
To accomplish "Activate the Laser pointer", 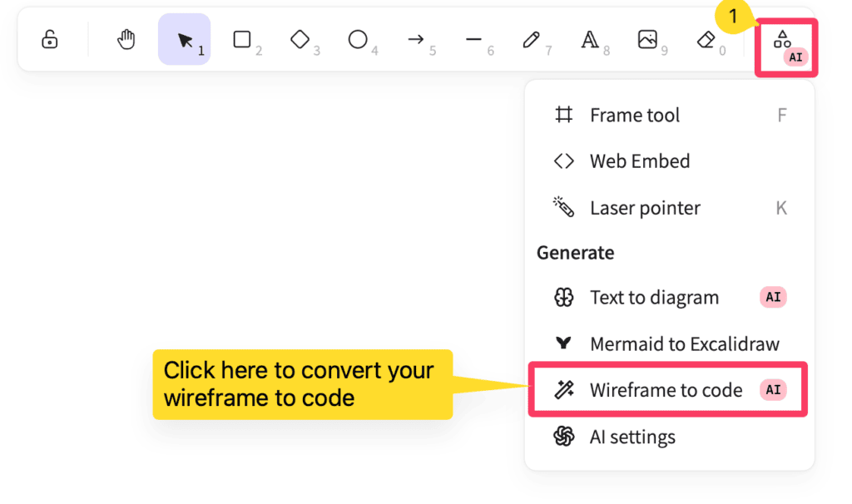I will pos(645,207).
